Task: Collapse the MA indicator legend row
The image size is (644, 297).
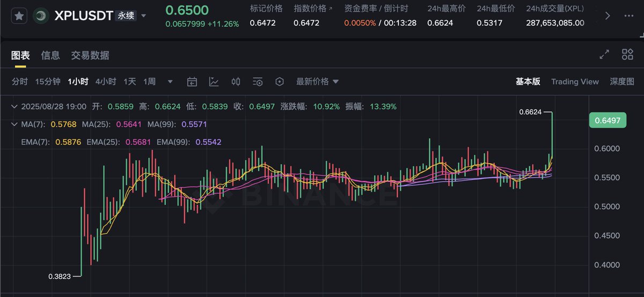Action: coord(14,124)
